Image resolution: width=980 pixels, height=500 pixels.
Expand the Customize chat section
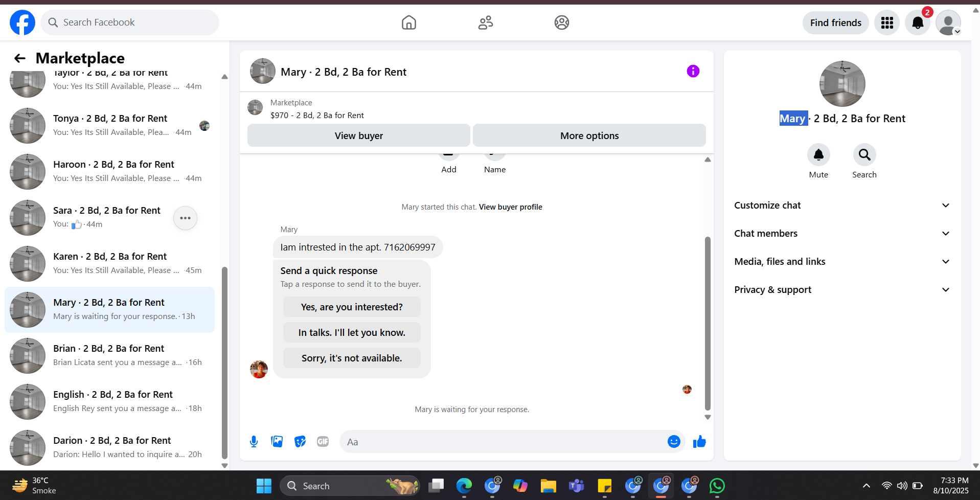coord(842,205)
